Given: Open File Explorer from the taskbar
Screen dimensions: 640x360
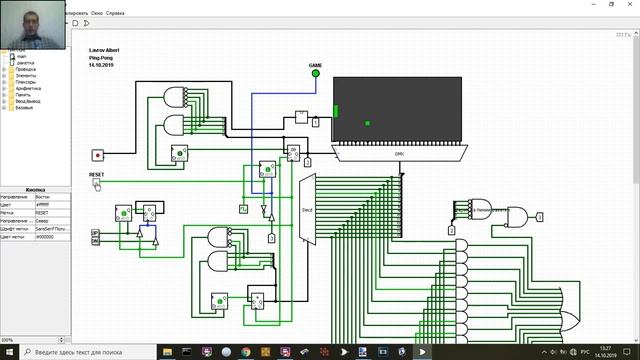Looking at the screenshot, I should [167, 352].
